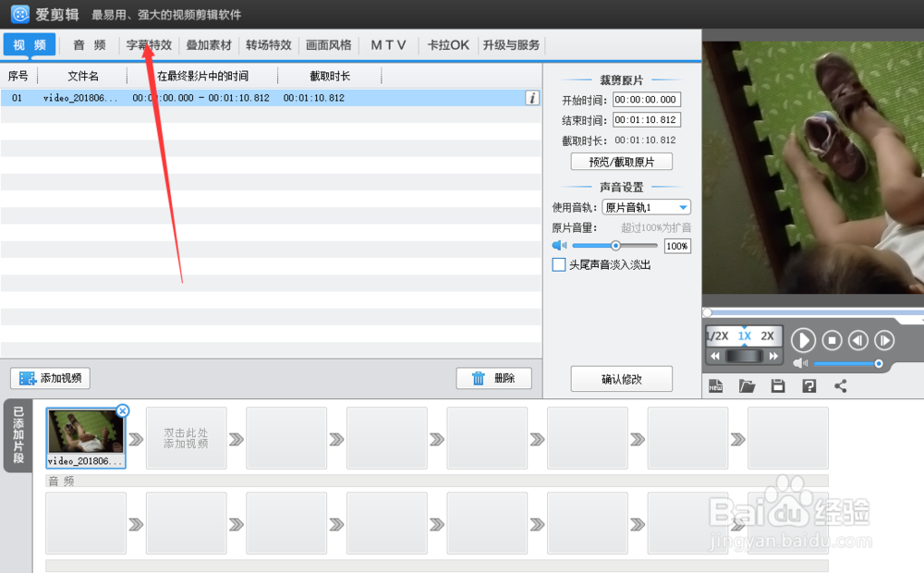This screenshot has height=573, width=924.
Task: Set playback speed to 2X
Action: point(767,336)
